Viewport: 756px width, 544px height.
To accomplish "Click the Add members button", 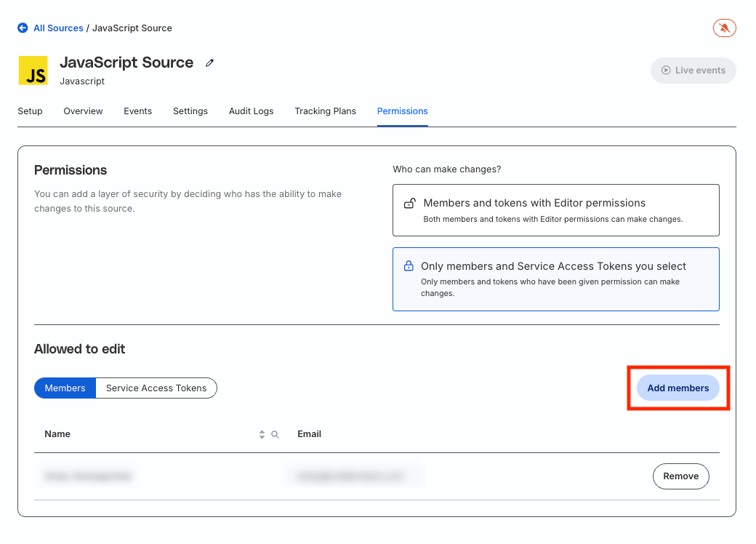I will (x=678, y=388).
